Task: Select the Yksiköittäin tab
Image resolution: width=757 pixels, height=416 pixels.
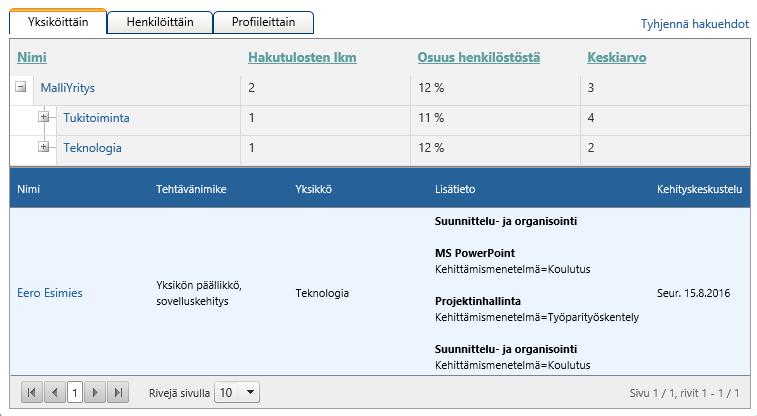Action: 58,22
